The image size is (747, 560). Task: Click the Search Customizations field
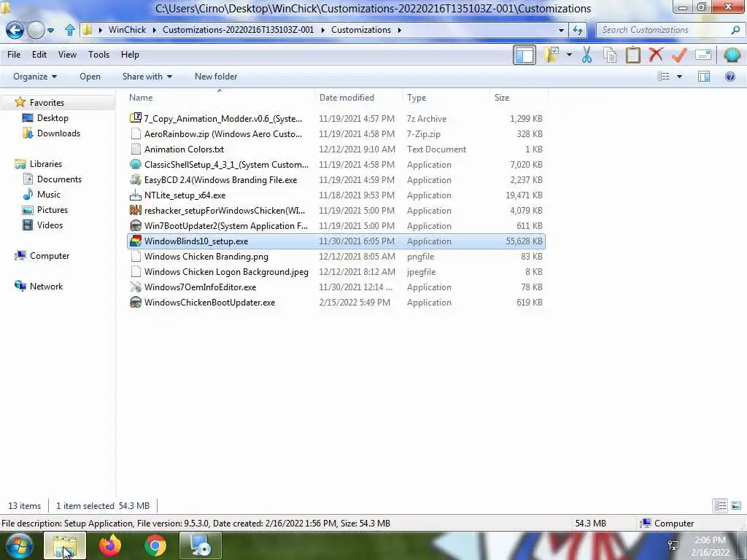coord(662,30)
